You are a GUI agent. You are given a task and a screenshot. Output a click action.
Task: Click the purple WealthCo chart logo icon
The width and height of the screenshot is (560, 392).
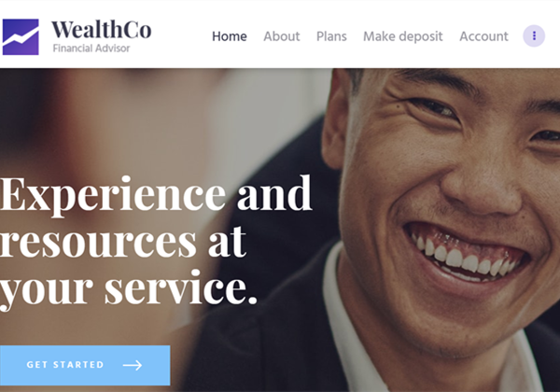(x=21, y=36)
